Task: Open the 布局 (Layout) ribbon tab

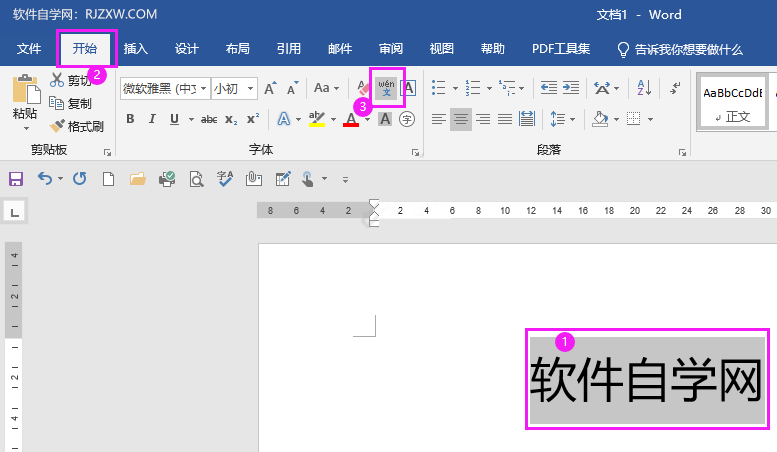Action: 237,49
